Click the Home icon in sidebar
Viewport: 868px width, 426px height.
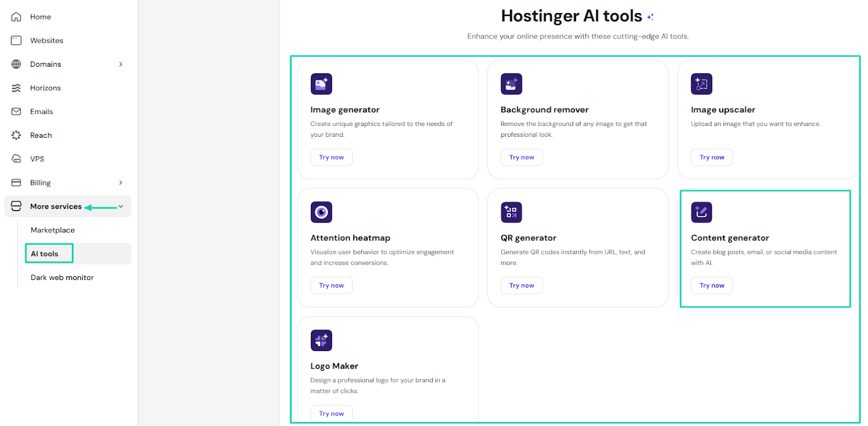(16, 17)
